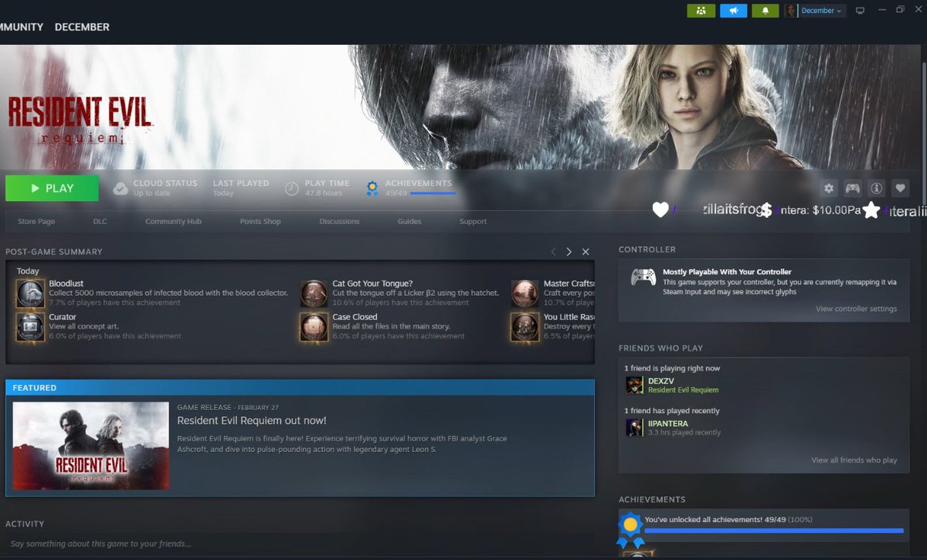
Task: Open View controller settings link
Action: [856, 309]
